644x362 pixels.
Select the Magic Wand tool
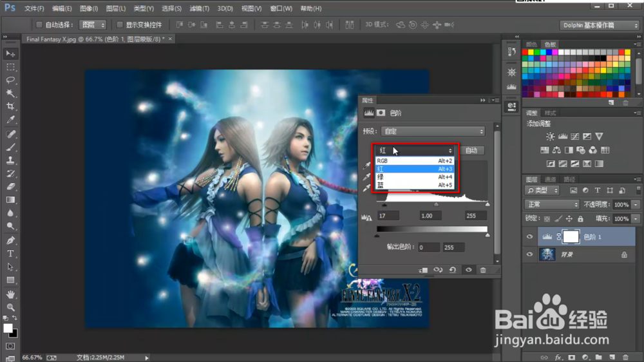coord(10,93)
